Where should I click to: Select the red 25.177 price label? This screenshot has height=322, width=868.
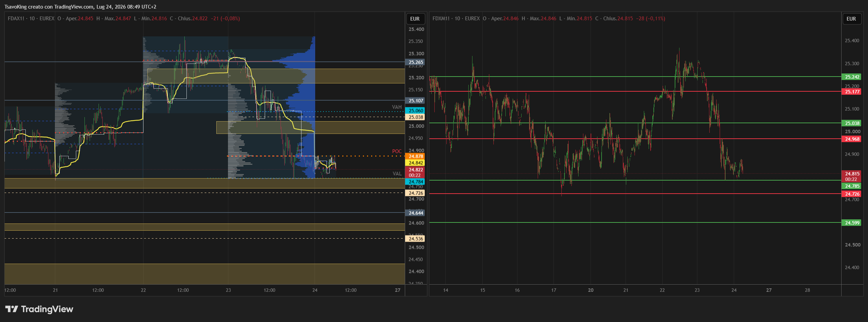coord(852,92)
